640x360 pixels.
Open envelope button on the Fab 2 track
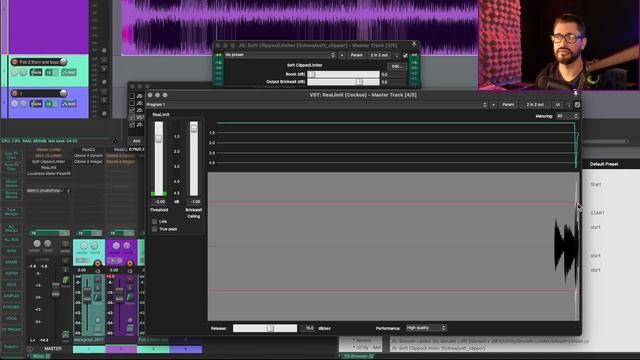coord(69,72)
